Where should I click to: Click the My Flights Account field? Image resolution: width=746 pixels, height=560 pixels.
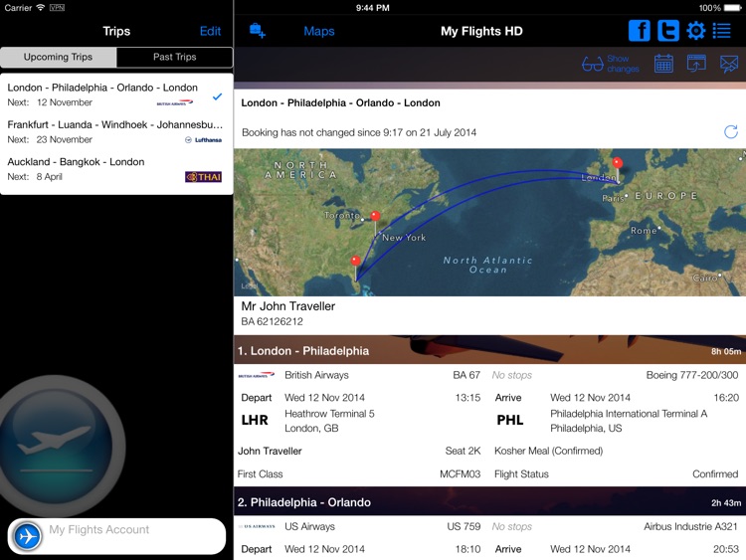click(x=116, y=536)
